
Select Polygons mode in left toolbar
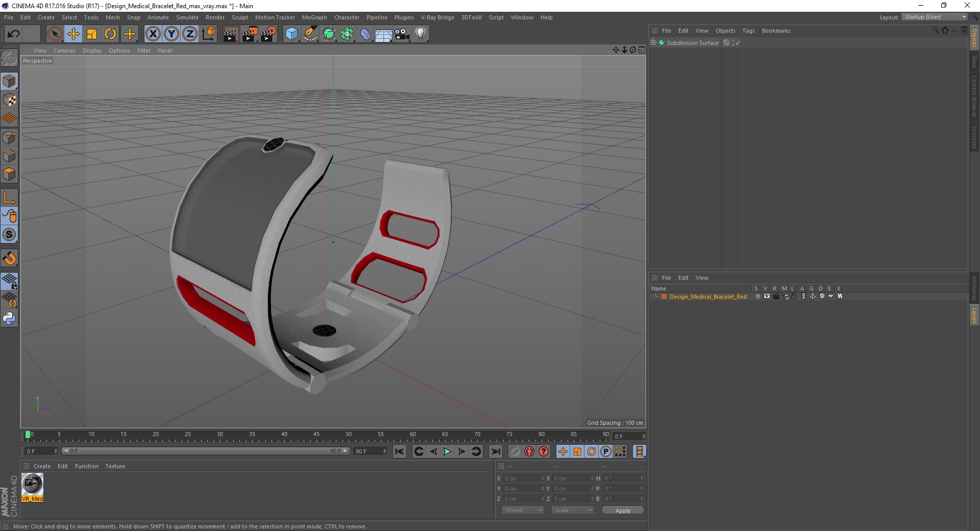(9, 174)
